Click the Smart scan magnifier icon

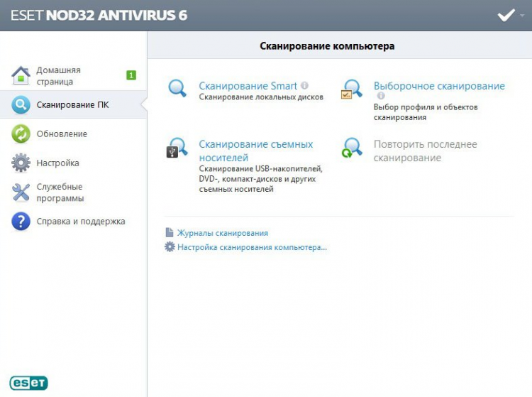click(177, 89)
